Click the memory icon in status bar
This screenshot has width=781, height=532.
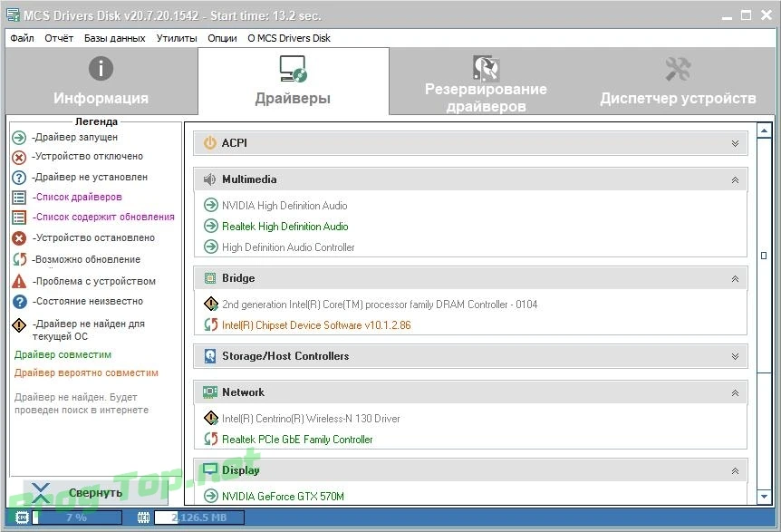(143, 517)
